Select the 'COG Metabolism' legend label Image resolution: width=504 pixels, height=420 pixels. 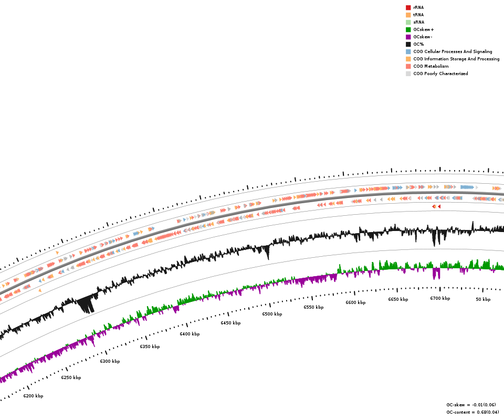tap(430, 67)
